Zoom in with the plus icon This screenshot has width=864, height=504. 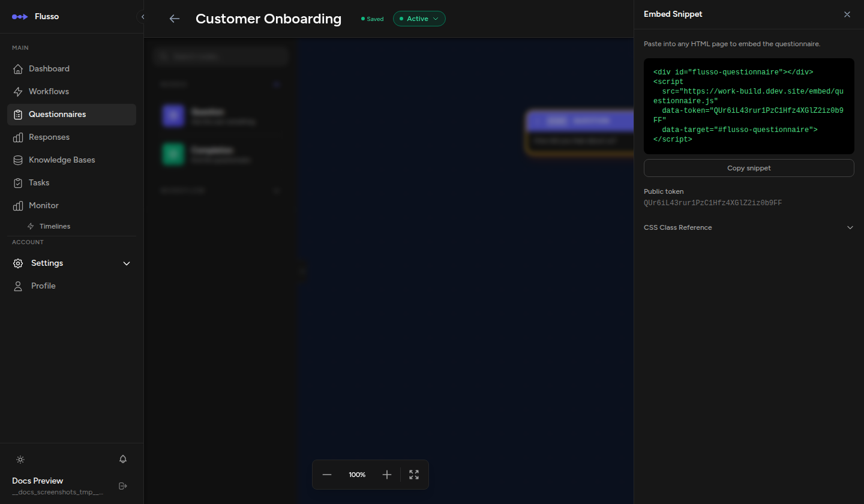tap(387, 475)
